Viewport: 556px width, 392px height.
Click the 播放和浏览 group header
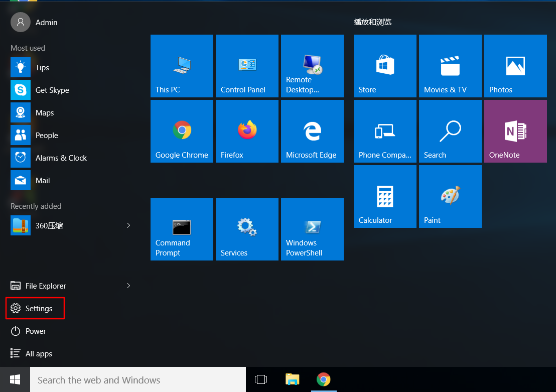pos(372,22)
